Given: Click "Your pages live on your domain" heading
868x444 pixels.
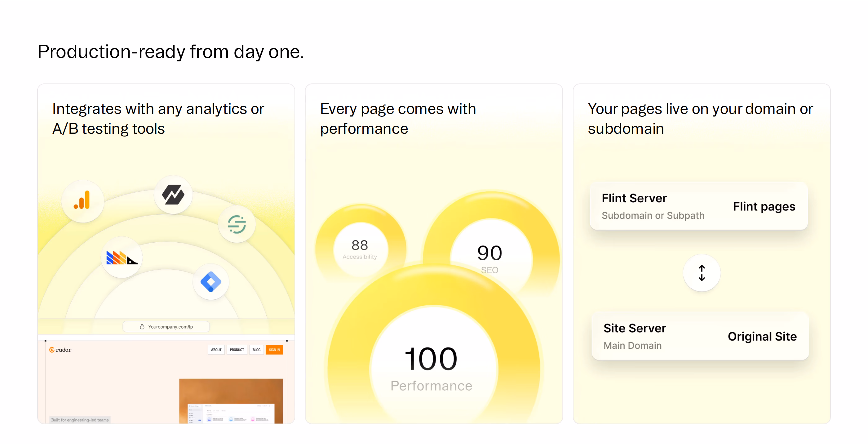Looking at the screenshot, I should (x=701, y=119).
